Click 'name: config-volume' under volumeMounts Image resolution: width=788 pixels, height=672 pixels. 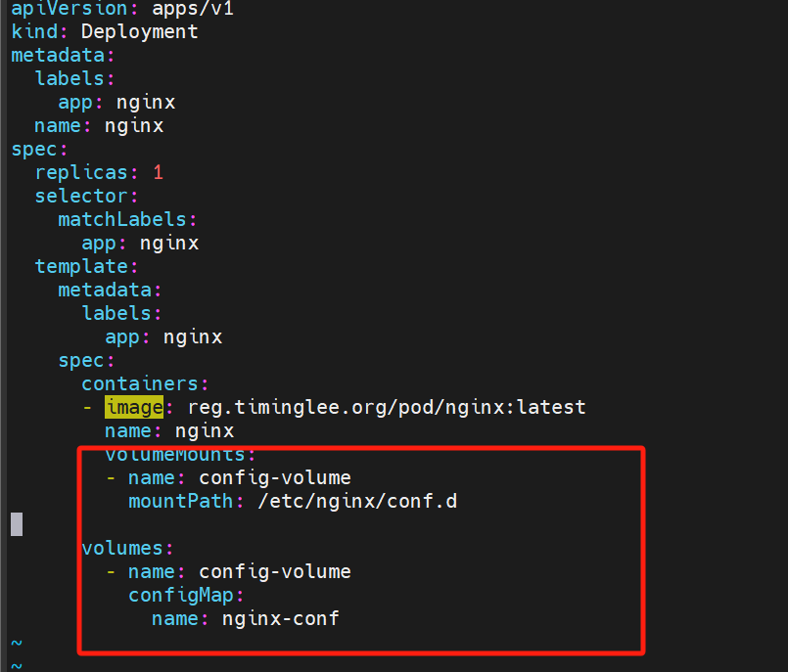[x=239, y=477]
